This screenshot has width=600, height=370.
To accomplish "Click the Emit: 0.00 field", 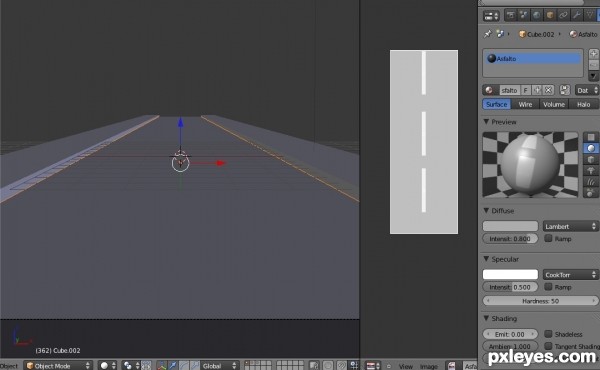I will tap(510, 334).
